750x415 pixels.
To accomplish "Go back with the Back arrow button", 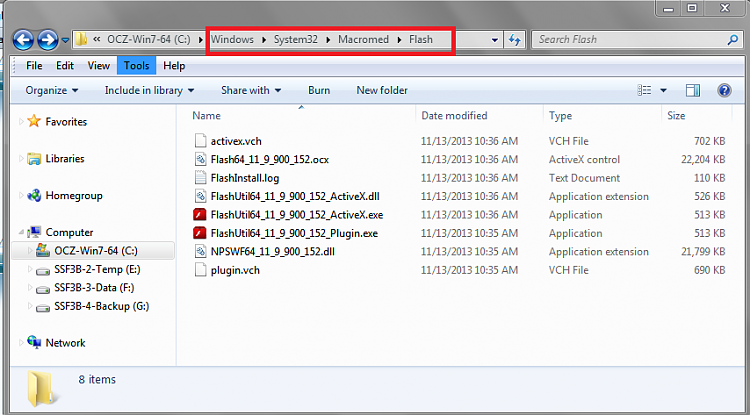I will pos(23,40).
